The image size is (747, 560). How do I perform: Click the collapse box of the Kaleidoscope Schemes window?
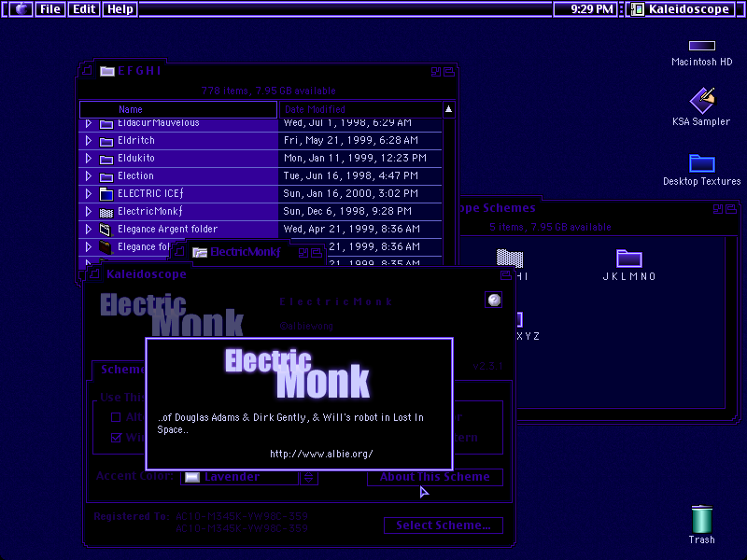coord(731,208)
